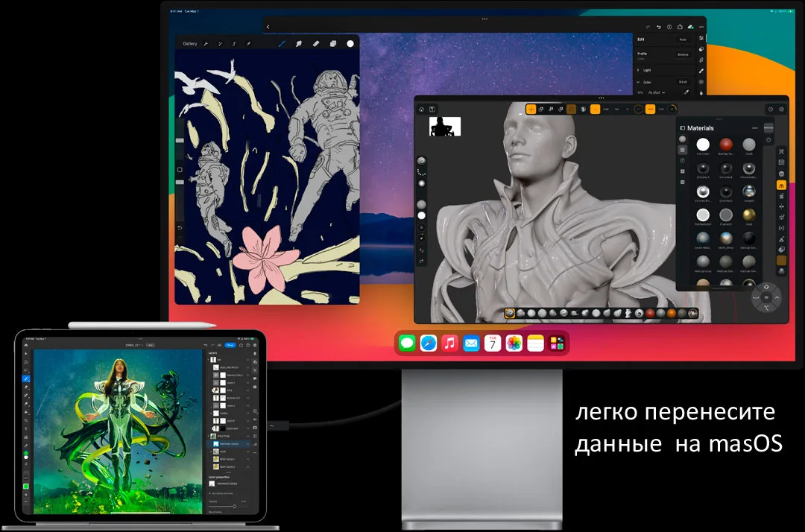Toggle the Materials panel header checkbox

coord(682,128)
